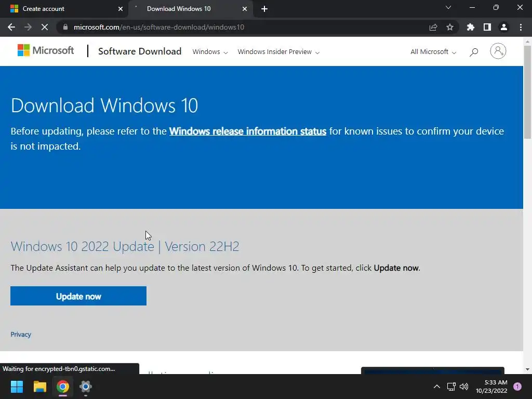Screen dimensions: 532x399
Task: Click the scrollbar down arrow
Action: 527,369
